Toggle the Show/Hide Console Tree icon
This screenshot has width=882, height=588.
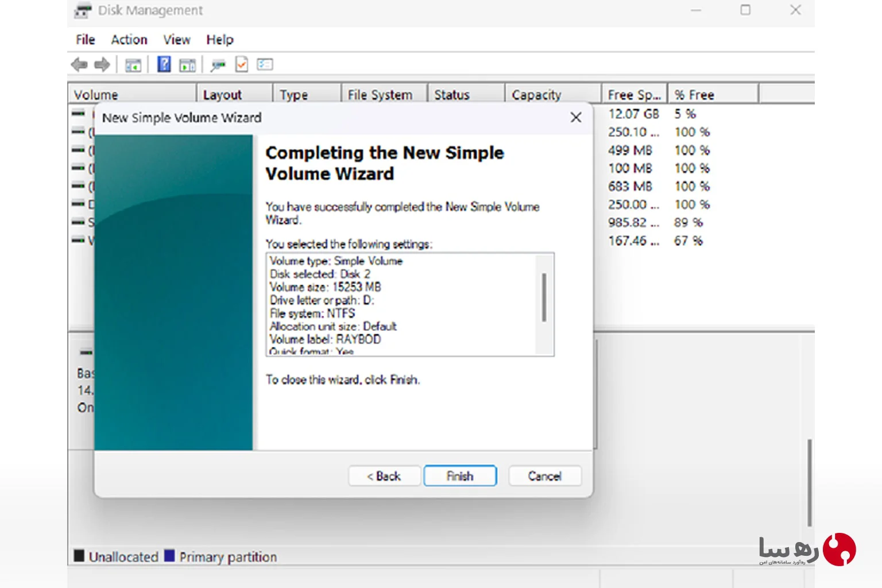click(133, 65)
